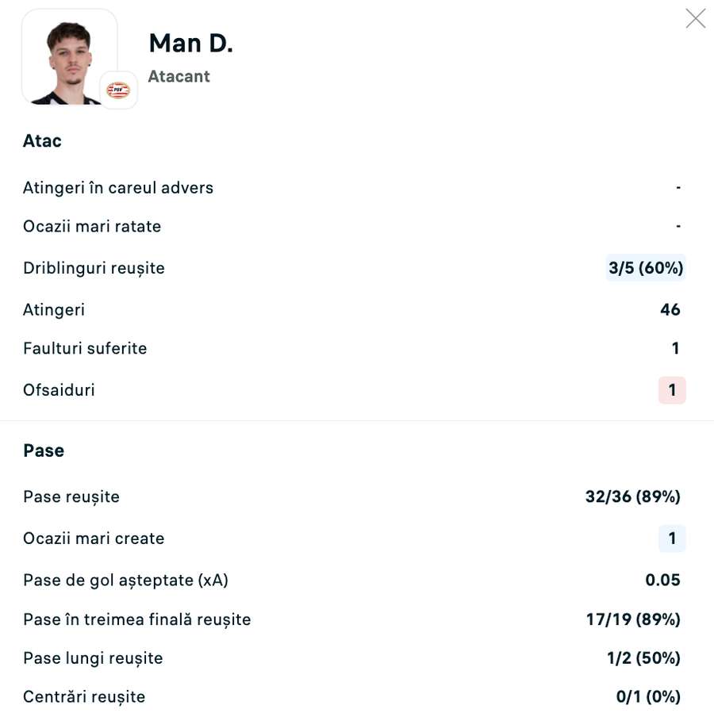Image resolution: width=714 pixels, height=728 pixels.
Task: Select the Pase section header
Action: coord(44,451)
